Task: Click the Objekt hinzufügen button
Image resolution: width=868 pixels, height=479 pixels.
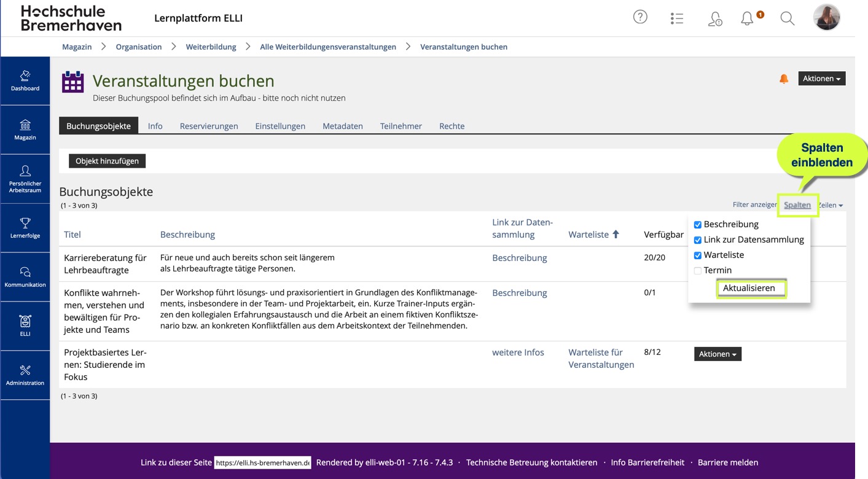Action: (x=107, y=161)
